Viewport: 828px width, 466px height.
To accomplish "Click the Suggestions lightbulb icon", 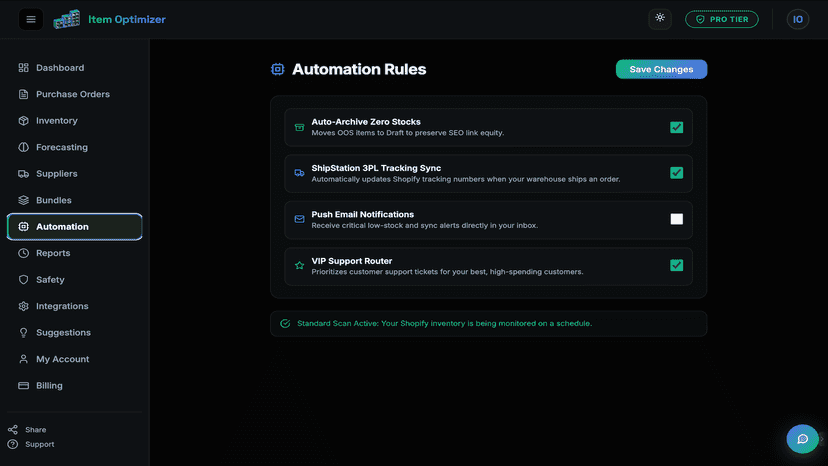I will (x=23, y=332).
